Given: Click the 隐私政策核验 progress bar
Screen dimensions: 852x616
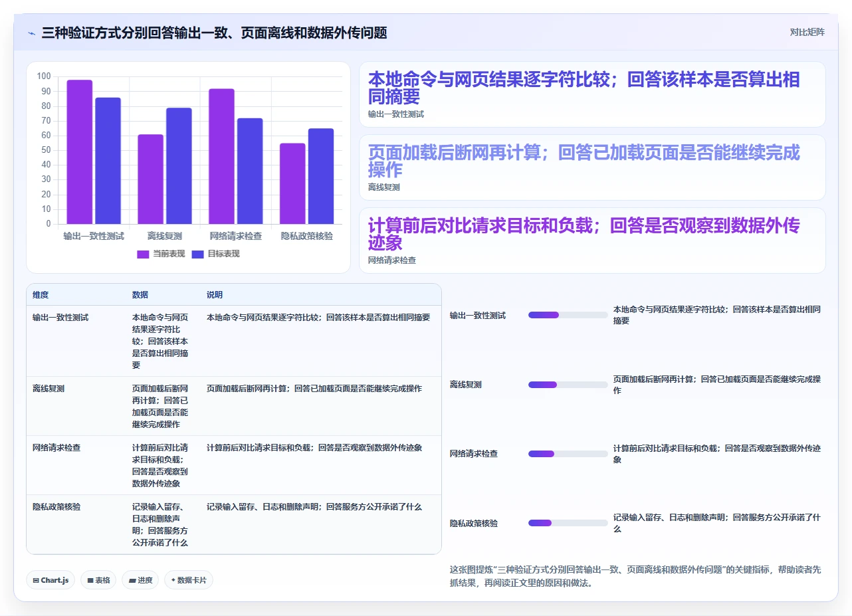Looking at the screenshot, I should click(568, 523).
